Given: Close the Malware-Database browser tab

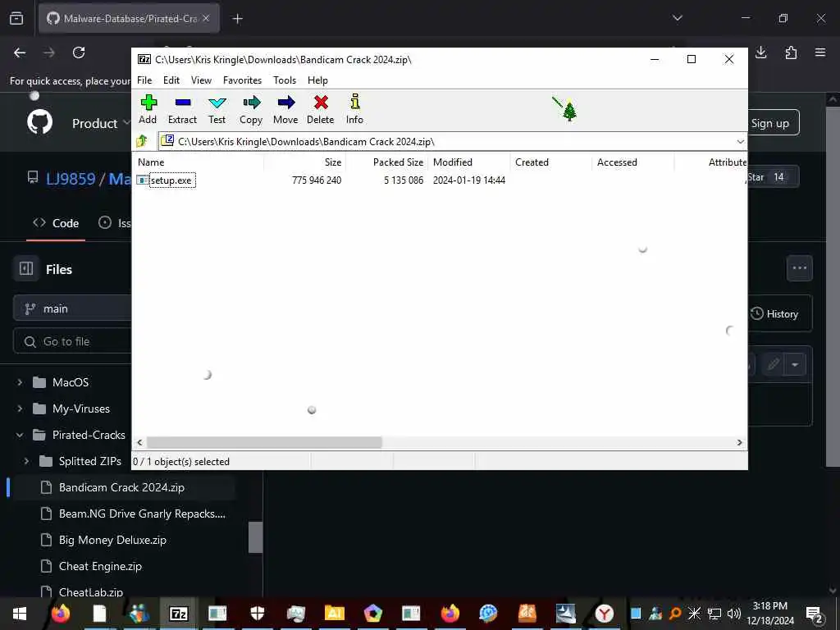Looking at the screenshot, I should pyautogui.click(x=206, y=18).
